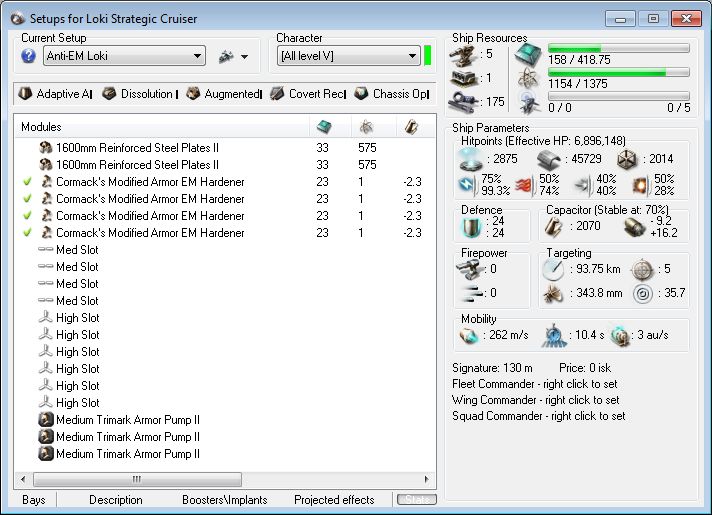Open the Boosters\Implants tab
Image resolution: width=712 pixels, height=515 pixels.
(225, 500)
